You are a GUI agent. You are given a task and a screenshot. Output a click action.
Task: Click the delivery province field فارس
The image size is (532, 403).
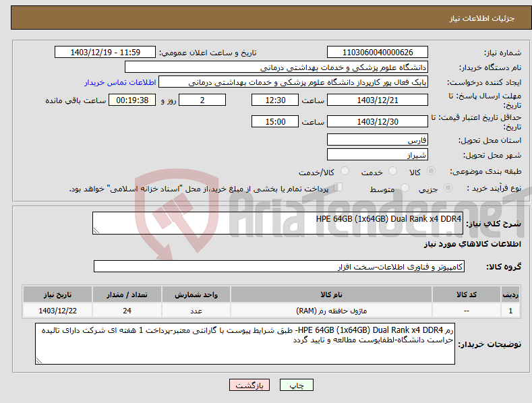click(x=378, y=139)
